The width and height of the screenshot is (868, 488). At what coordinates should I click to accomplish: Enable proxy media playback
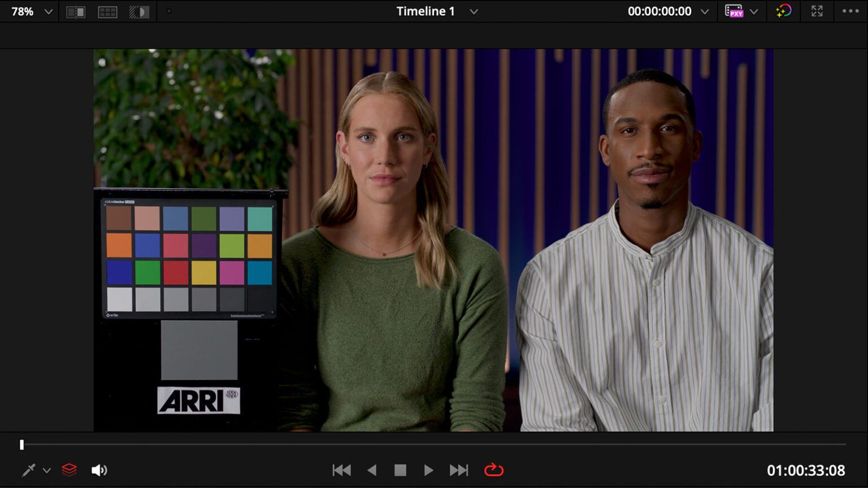tap(735, 11)
